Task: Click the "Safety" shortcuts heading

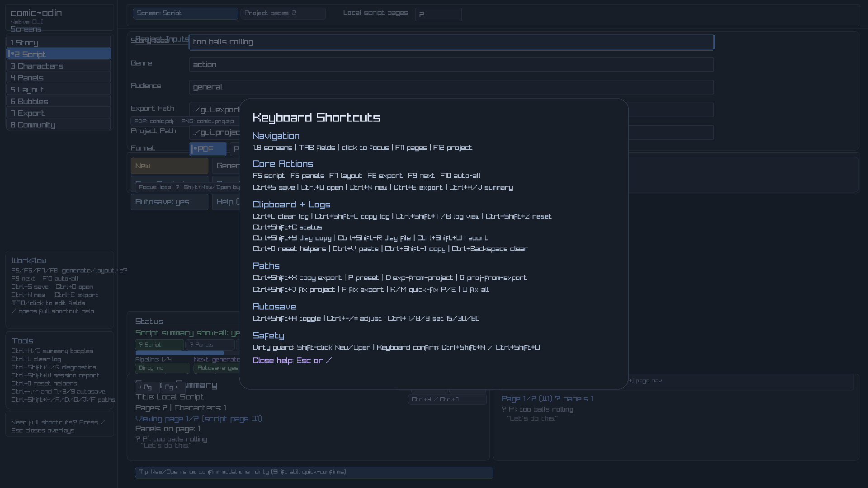Action: 269,336
